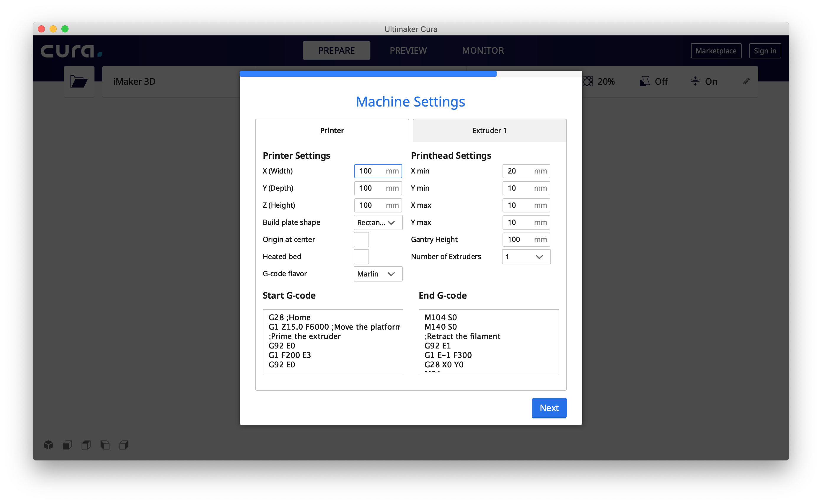Click the Printer Settings heading
822x504 pixels.
296,156
